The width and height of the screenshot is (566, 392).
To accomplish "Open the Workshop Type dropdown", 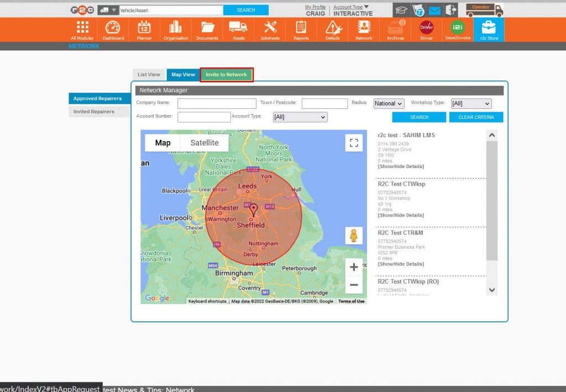I will (x=471, y=103).
